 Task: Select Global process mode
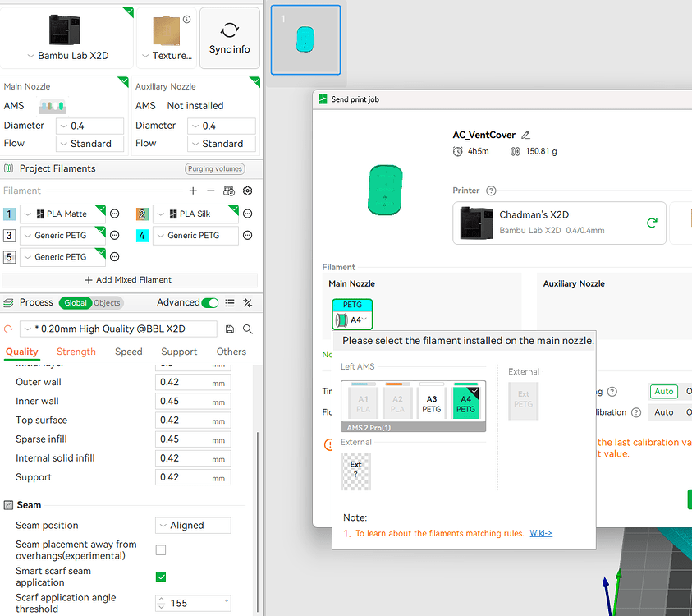76,303
